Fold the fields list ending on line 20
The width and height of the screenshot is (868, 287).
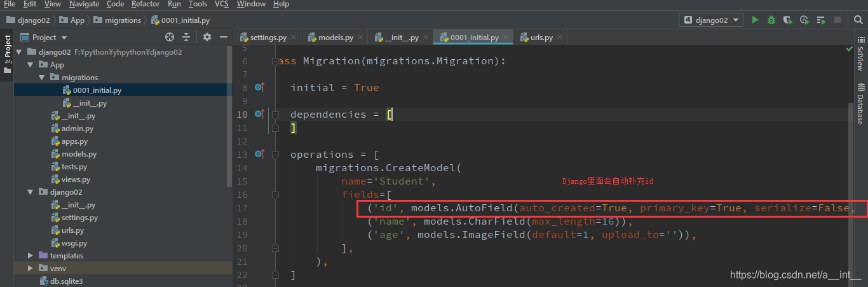point(275,248)
